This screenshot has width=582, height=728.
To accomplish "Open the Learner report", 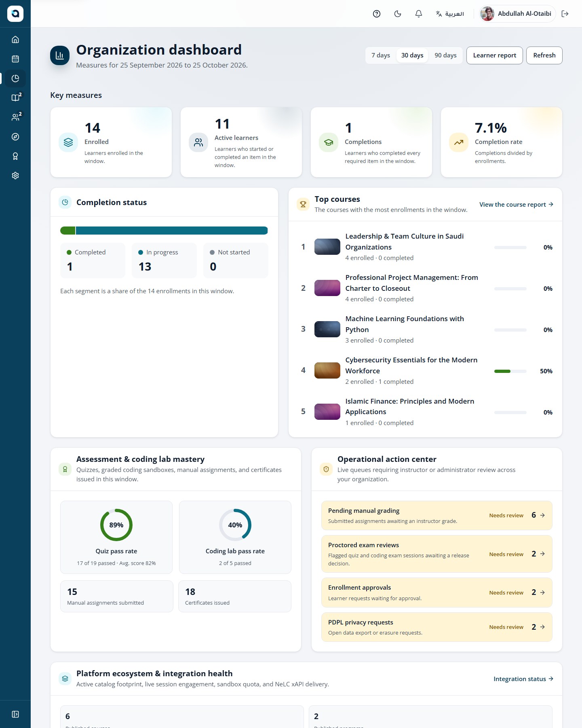I will [x=495, y=55].
